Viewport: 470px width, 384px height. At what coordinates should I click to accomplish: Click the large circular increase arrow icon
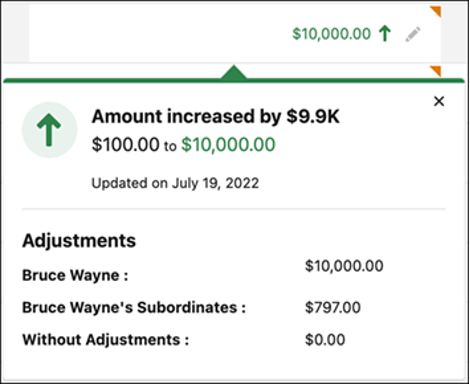click(49, 130)
